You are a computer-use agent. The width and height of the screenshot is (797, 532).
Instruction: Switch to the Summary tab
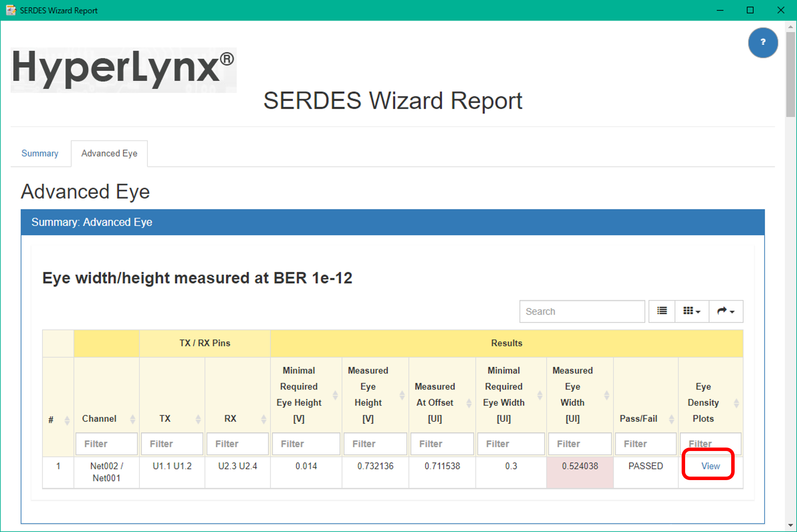[40, 153]
